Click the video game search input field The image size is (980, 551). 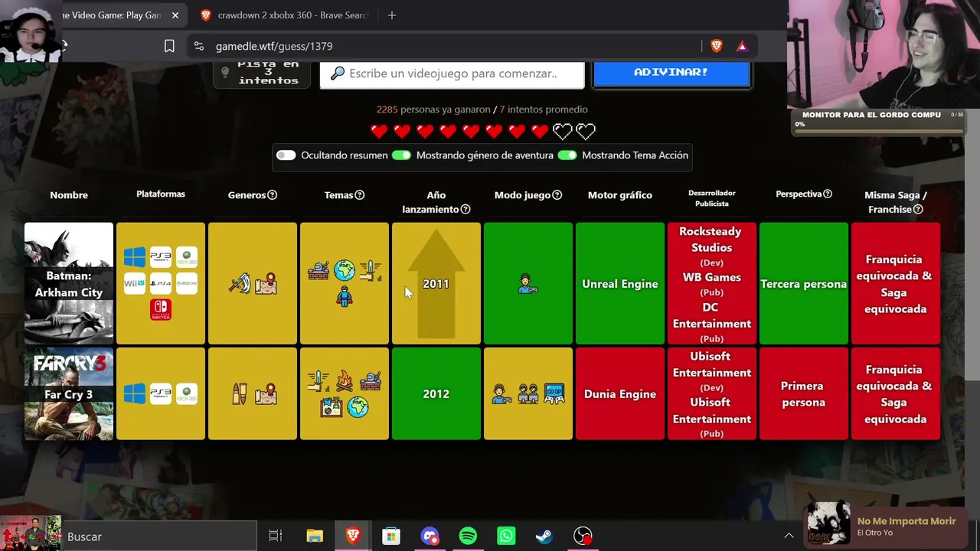[x=452, y=73]
